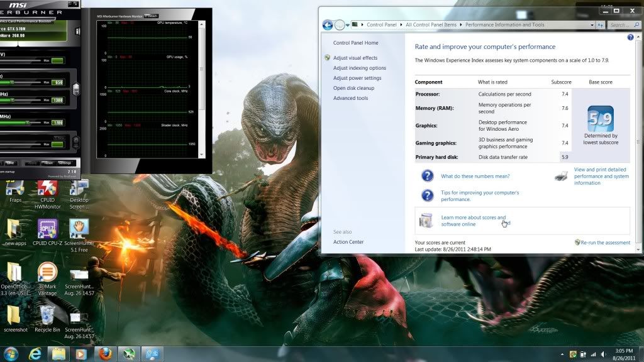The height and width of the screenshot is (362, 644).
Task: Click the Hardware Monitor down scroll arrow
Action: [x=201, y=155]
